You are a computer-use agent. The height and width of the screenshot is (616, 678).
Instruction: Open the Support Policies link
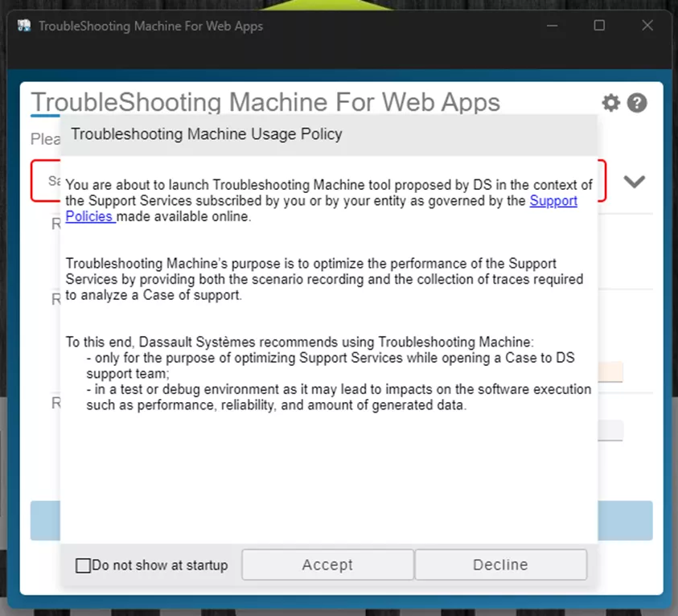[553, 200]
